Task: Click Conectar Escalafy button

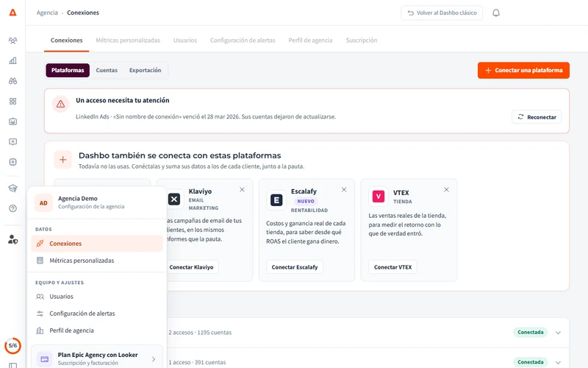Action: coord(295,267)
